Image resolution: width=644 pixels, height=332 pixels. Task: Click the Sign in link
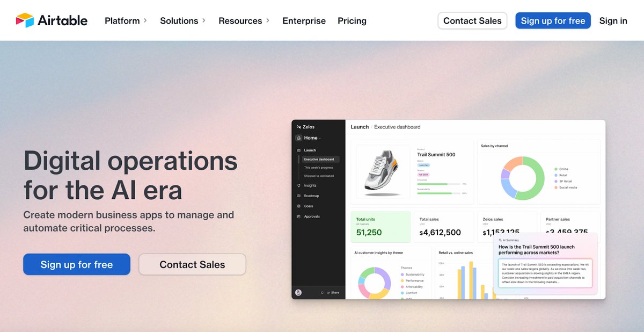[x=613, y=21]
